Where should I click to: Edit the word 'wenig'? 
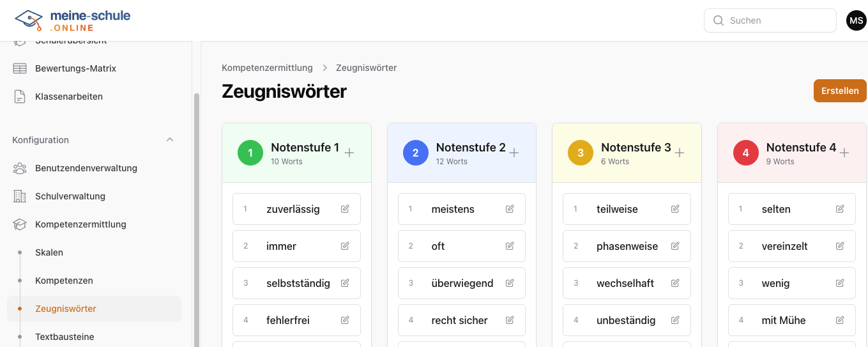(840, 283)
